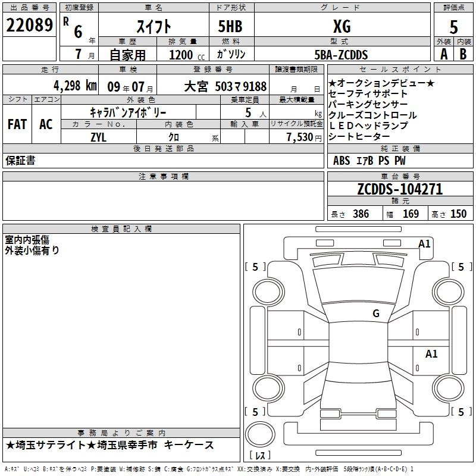Select the rear-right tire circle on the diagram
The width and height of the screenshot is (476, 476).
pos(448,389)
